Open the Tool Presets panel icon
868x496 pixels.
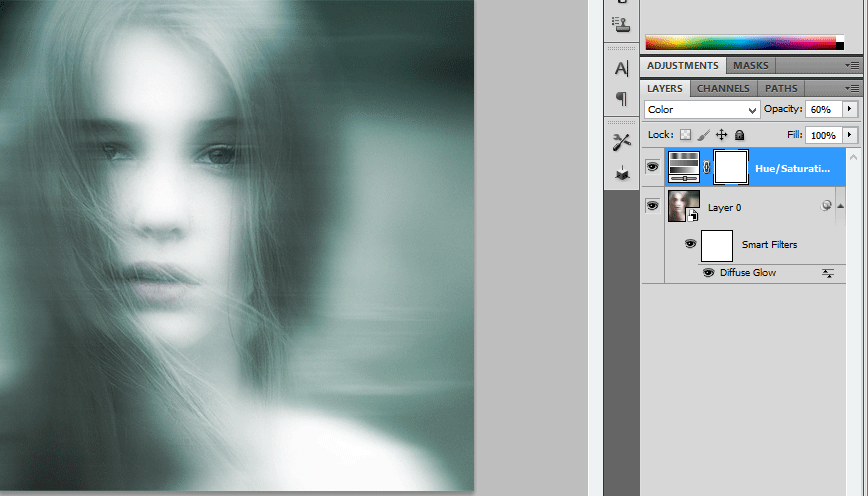(622, 142)
